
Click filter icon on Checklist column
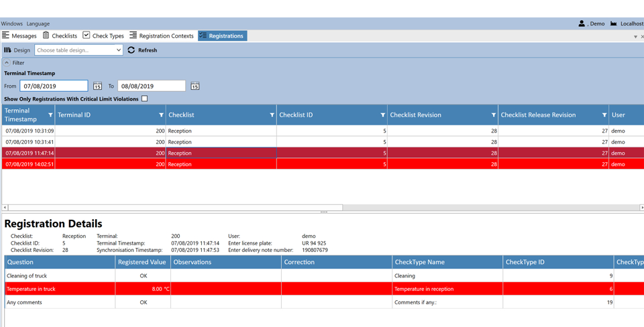point(272,115)
